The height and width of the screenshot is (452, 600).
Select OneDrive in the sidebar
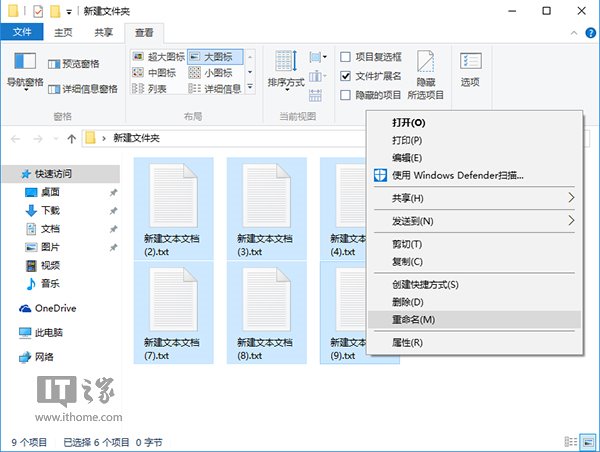click(55, 308)
